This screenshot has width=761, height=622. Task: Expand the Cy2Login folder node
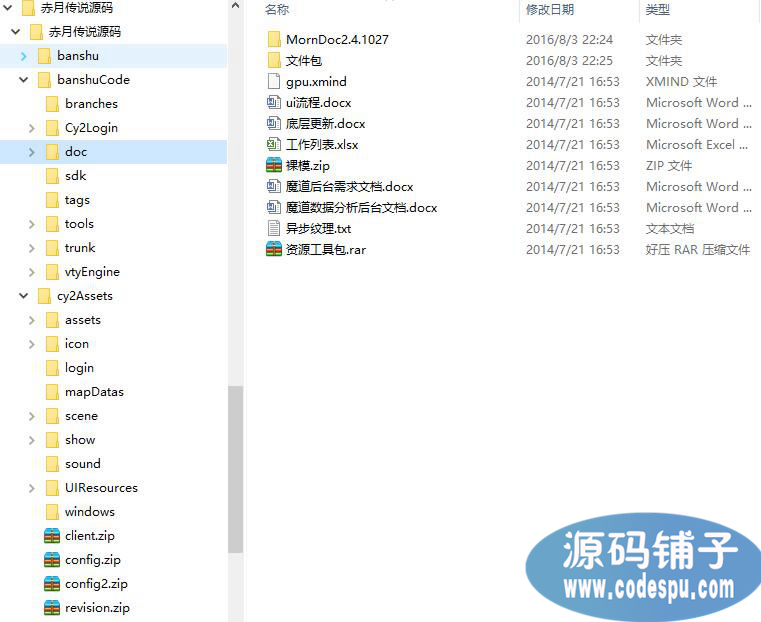pyautogui.click(x=32, y=128)
